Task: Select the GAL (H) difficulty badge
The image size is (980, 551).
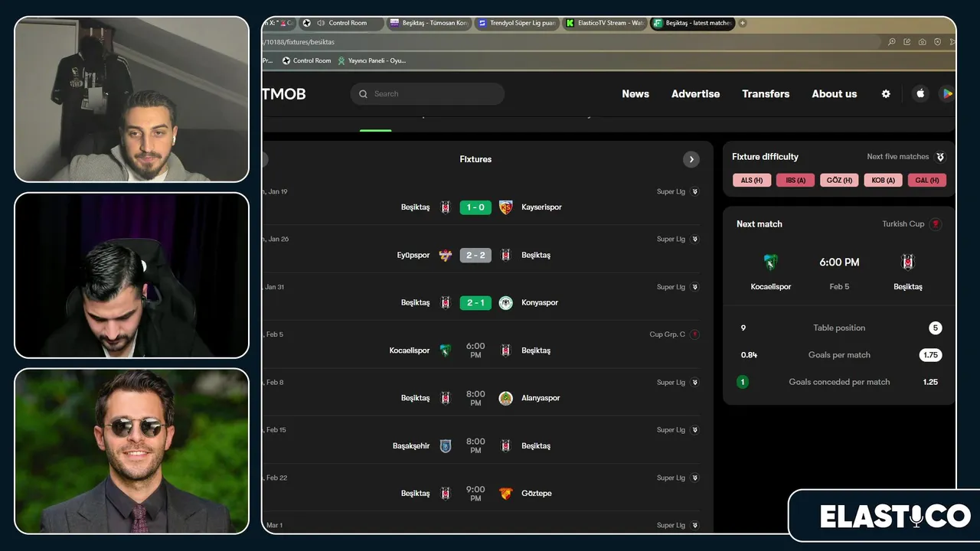Action: [927, 181]
